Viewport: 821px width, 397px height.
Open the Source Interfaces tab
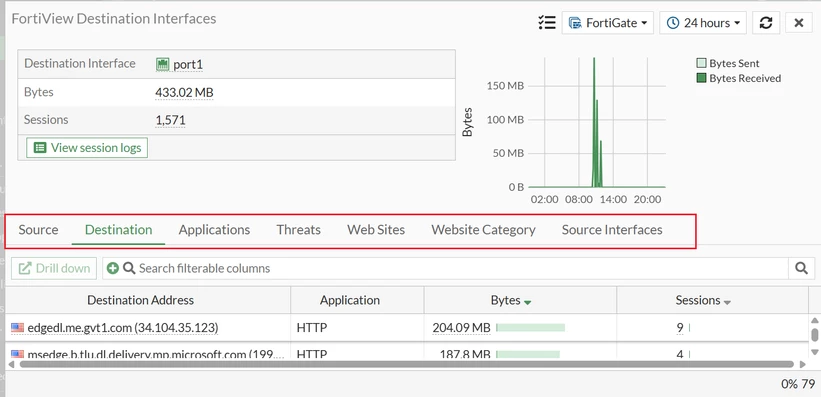[612, 230]
